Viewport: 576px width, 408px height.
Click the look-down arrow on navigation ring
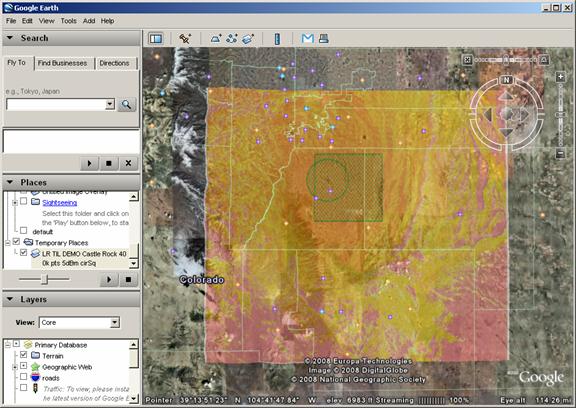tap(507, 132)
